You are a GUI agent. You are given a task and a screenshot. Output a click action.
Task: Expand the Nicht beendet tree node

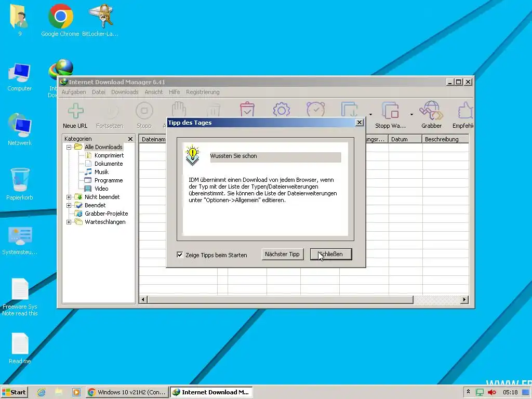(x=69, y=197)
